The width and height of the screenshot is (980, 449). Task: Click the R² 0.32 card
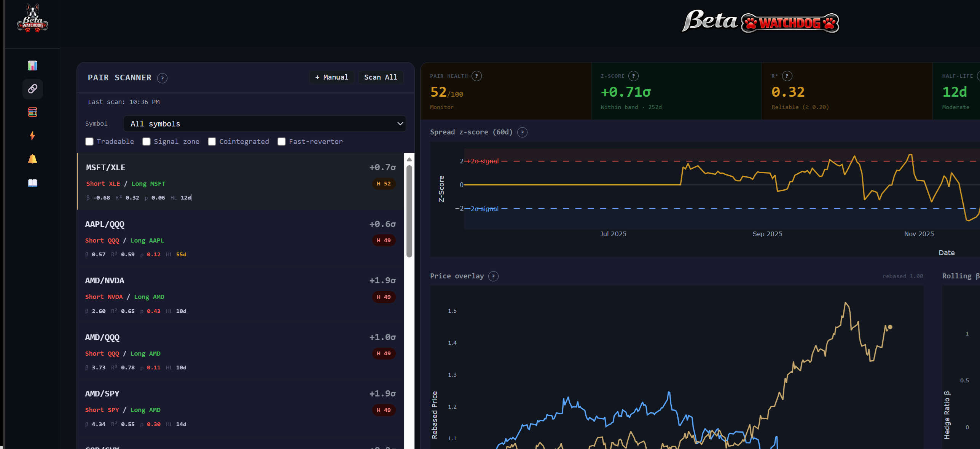847,91
